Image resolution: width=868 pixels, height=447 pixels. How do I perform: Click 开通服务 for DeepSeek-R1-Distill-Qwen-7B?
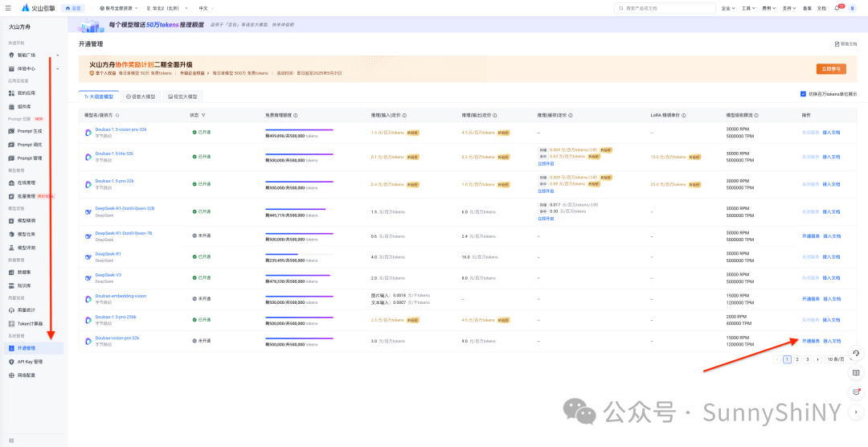(x=810, y=236)
